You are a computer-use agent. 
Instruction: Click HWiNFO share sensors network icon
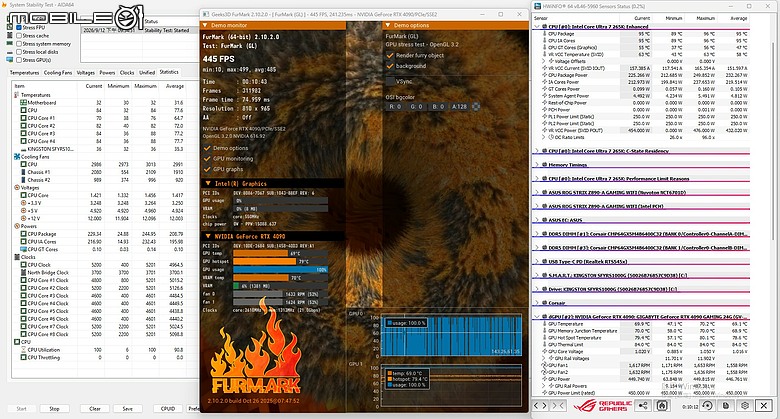(x=643, y=406)
